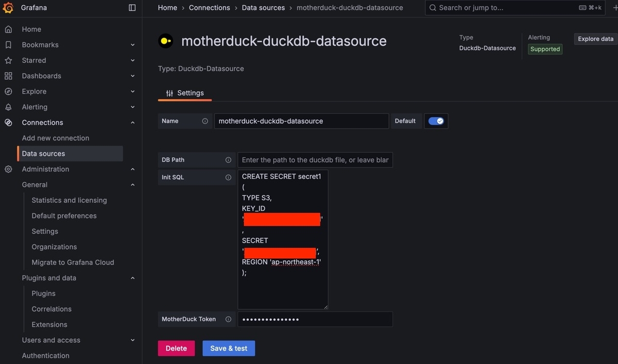This screenshot has width=618, height=364.
Task: Click the info icon next to MotherDuck Token
Action: [x=228, y=319]
